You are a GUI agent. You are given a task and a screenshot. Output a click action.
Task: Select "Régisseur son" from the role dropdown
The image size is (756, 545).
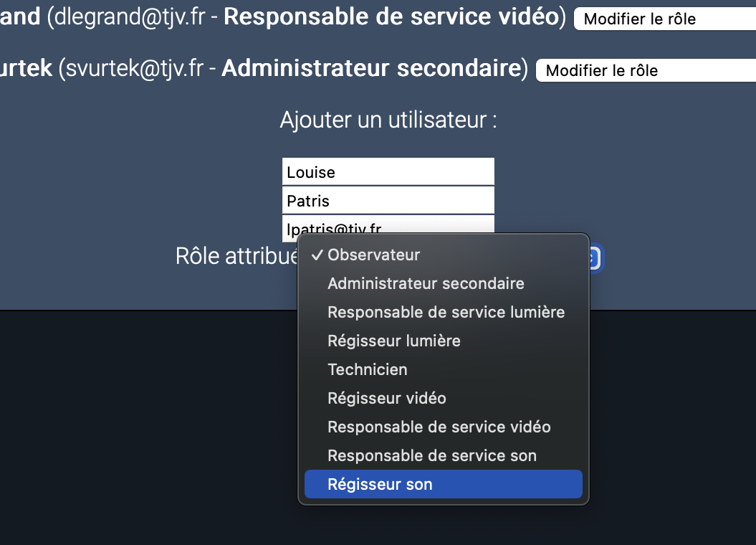(379, 484)
